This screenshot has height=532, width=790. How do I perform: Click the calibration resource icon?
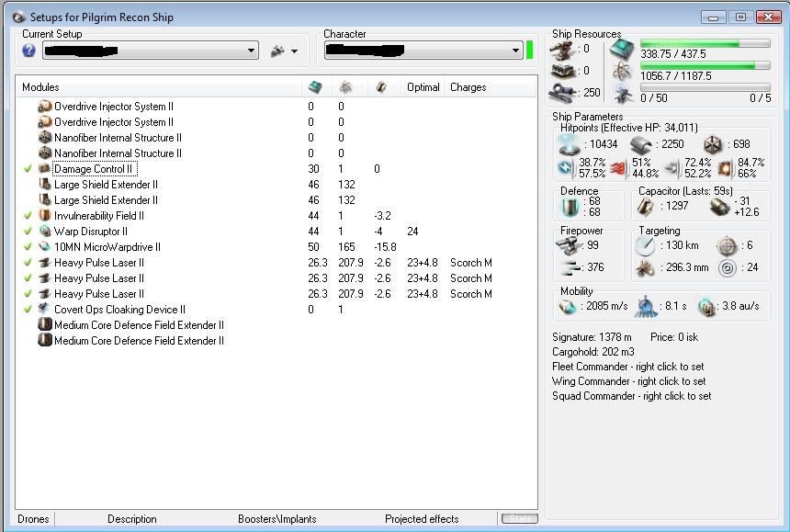tap(562, 93)
